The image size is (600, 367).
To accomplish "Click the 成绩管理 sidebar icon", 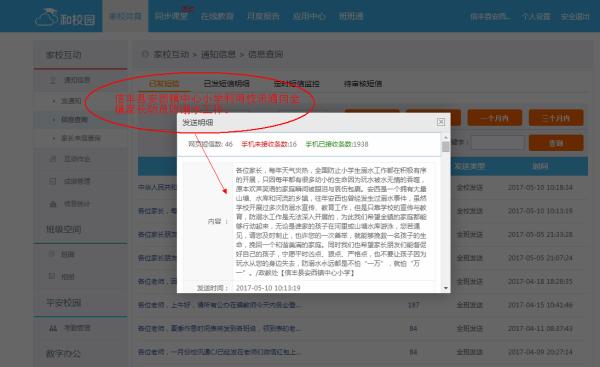I will pyautogui.click(x=53, y=181).
